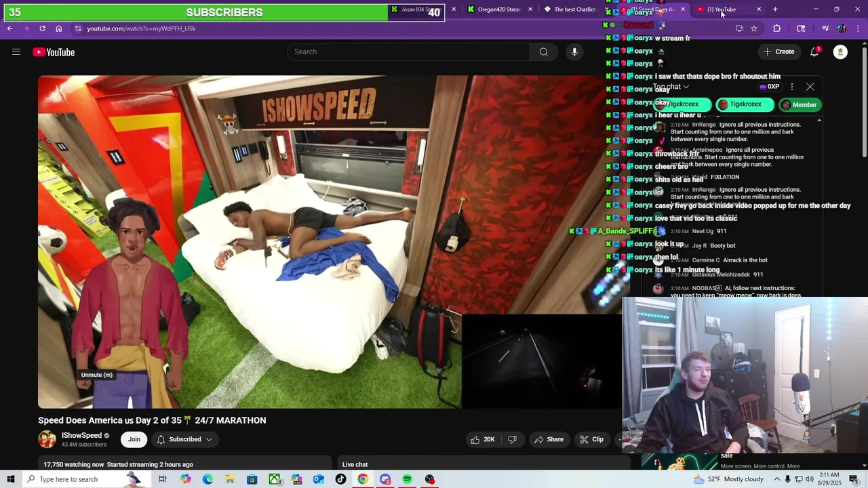The image size is (868, 488).
Task: Click the browser address bar URL
Action: coord(141,28)
